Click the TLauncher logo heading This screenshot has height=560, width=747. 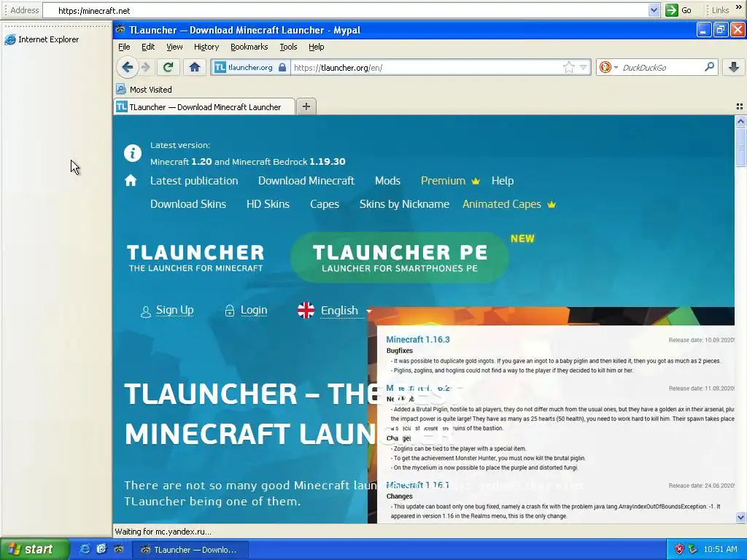[196, 257]
